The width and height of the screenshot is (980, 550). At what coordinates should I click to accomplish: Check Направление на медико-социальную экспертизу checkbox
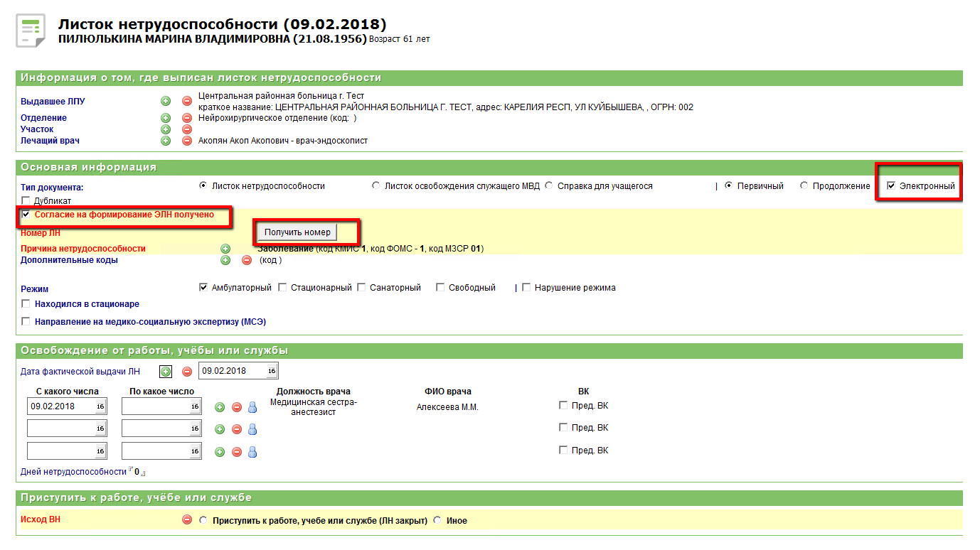(x=26, y=322)
